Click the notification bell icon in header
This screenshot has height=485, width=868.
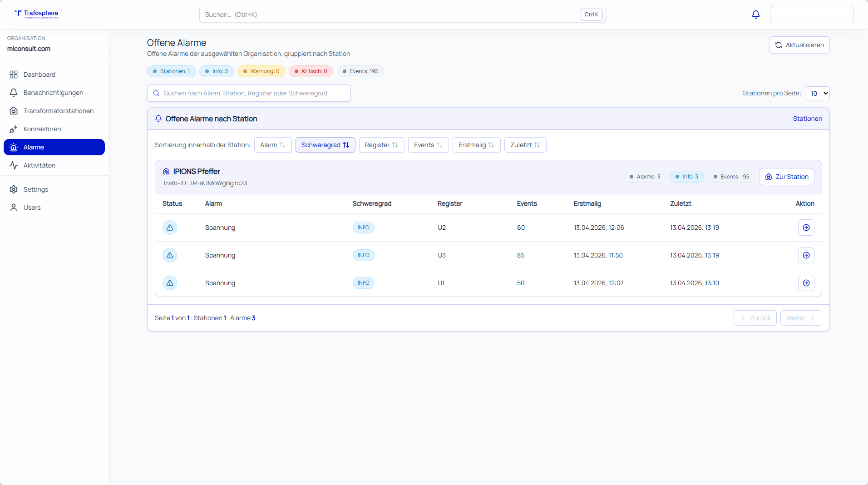tap(755, 15)
